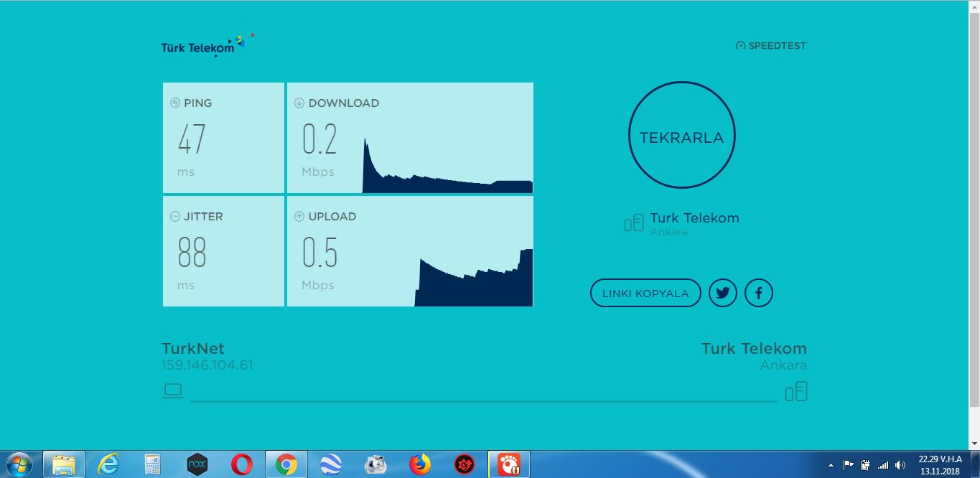Open Calculator from the taskbar
The height and width of the screenshot is (478, 980).
coord(152,464)
